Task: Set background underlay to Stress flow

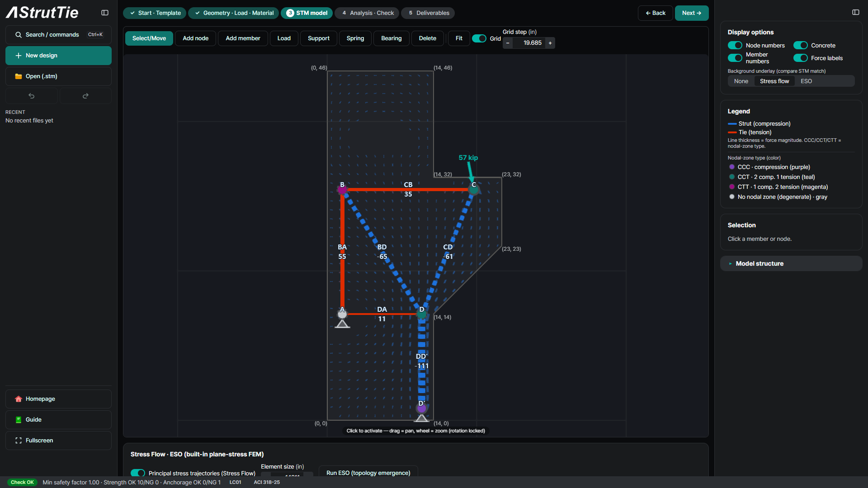Action: [774, 81]
